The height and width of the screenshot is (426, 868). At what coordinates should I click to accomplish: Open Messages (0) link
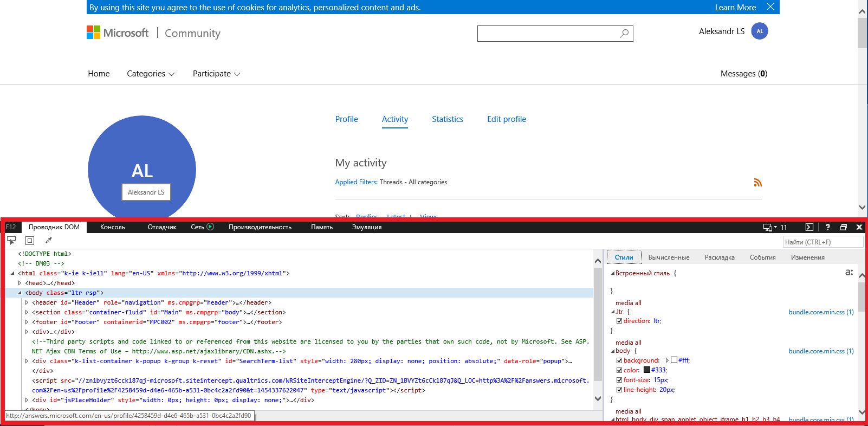tap(744, 74)
